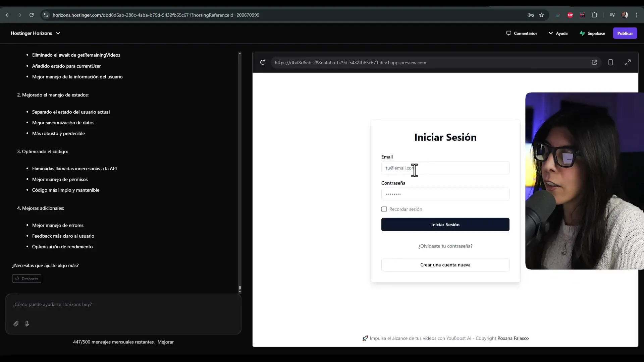
Task: Select text 'Separado el estado del usuario actual'
Action: coord(71,112)
